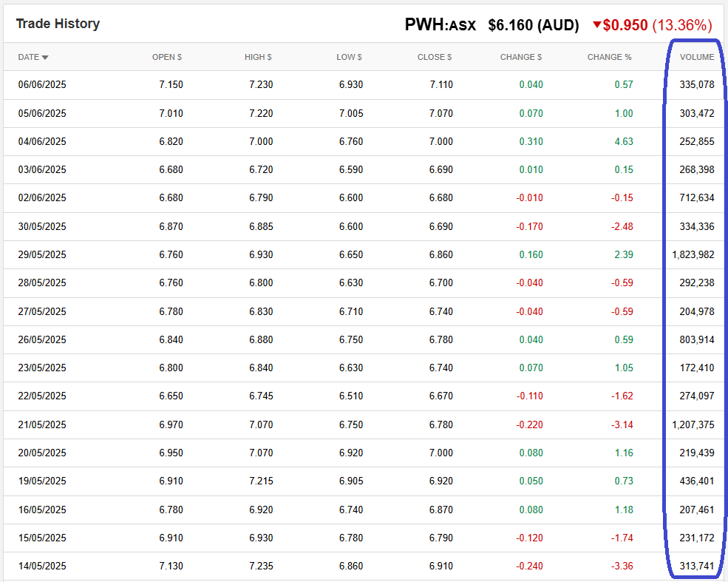This screenshot has height=582, width=728.
Task: Click the 29/05/2025 date cell
Action: click(x=42, y=254)
